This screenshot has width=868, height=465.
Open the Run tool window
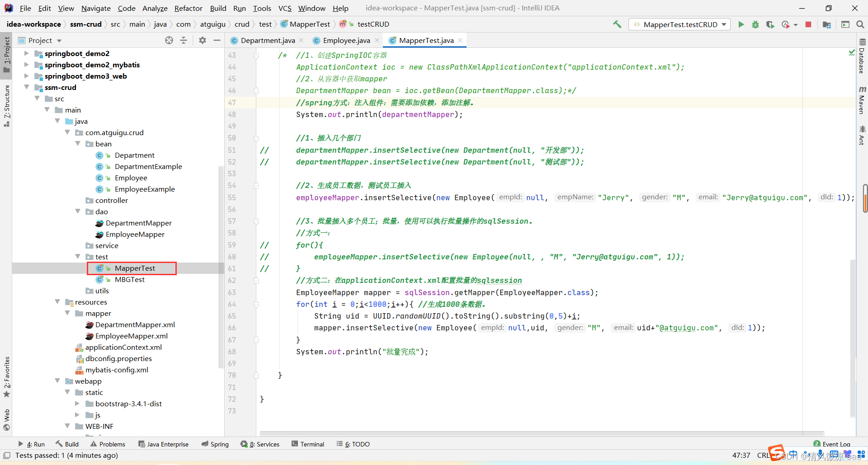point(31,444)
